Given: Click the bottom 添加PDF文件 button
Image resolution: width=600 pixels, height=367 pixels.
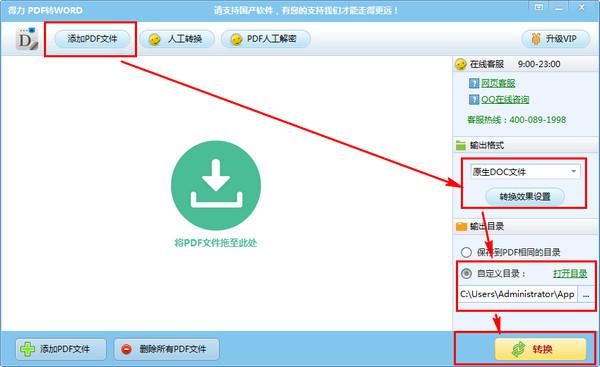Looking at the screenshot, I should pyautogui.click(x=61, y=349).
